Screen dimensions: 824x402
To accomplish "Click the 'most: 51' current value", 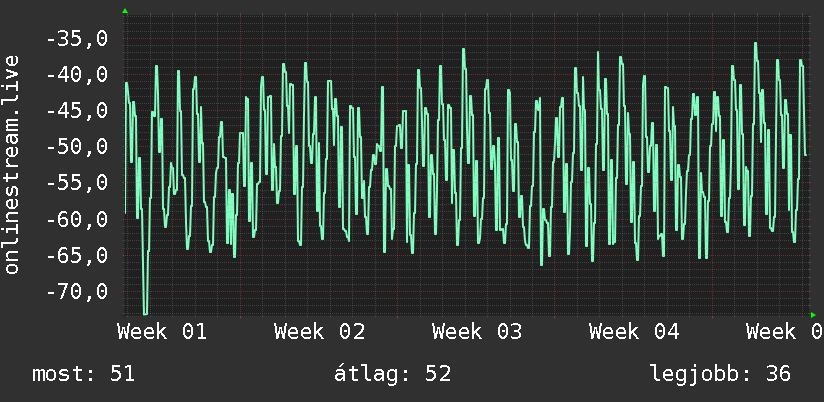I will coord(84,375).
